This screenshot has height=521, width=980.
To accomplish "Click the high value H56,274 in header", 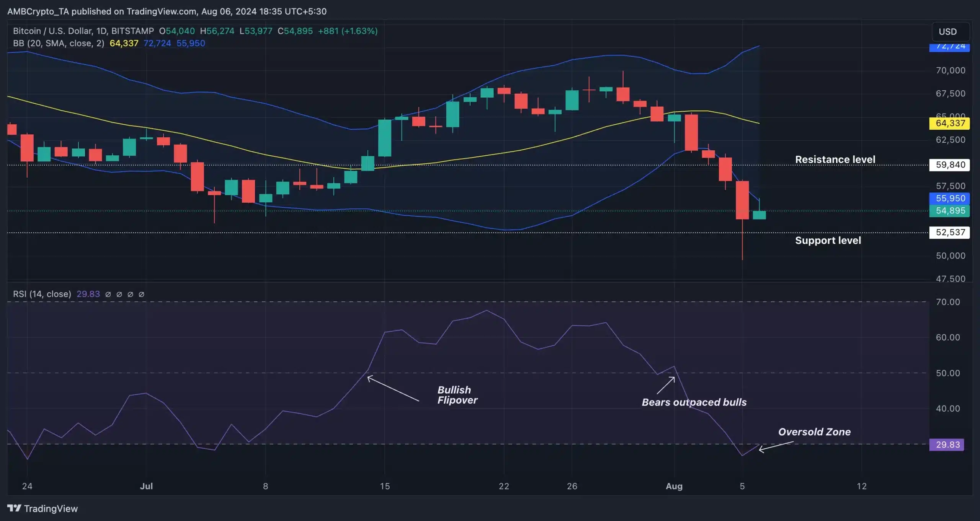I will [x=217, y=31].
